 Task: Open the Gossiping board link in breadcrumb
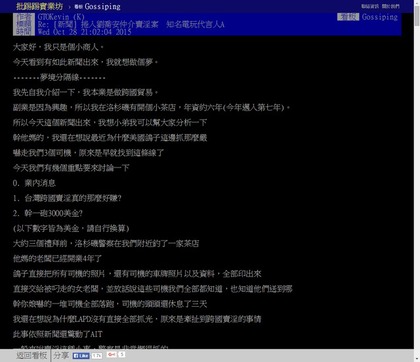pos(97,6)
